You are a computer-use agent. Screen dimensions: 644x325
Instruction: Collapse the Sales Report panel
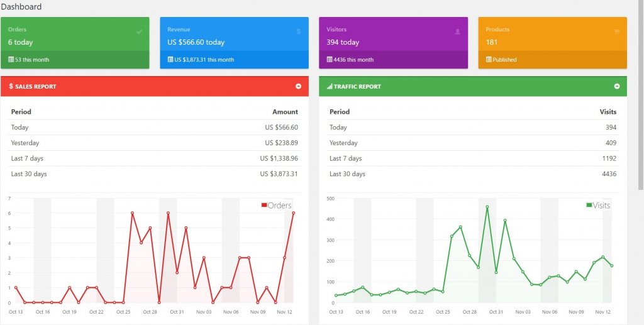point(299,86)
